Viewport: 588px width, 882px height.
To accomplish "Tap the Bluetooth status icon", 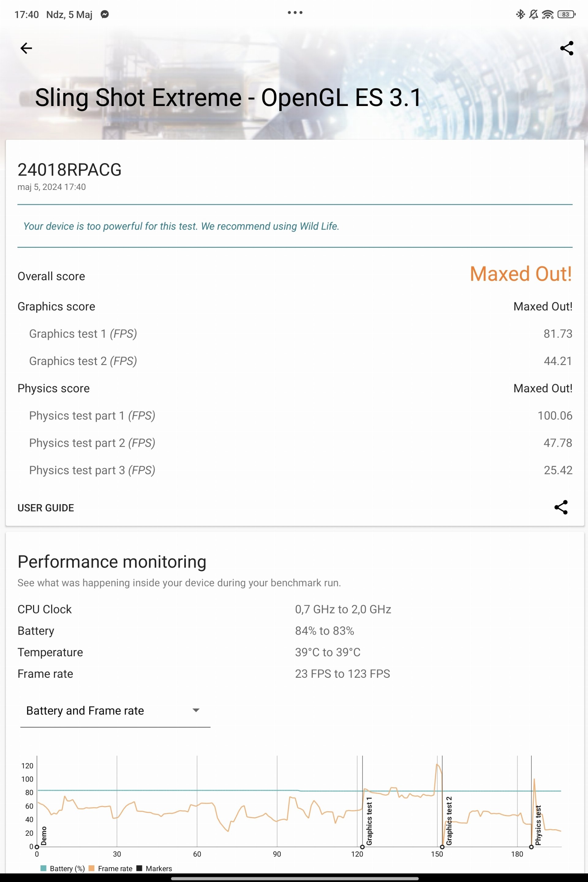I will pos(520,14).
